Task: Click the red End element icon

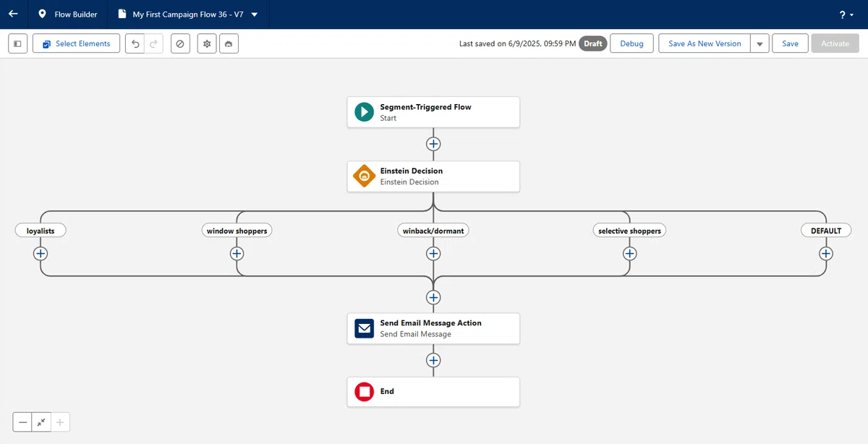Action: 364,392
